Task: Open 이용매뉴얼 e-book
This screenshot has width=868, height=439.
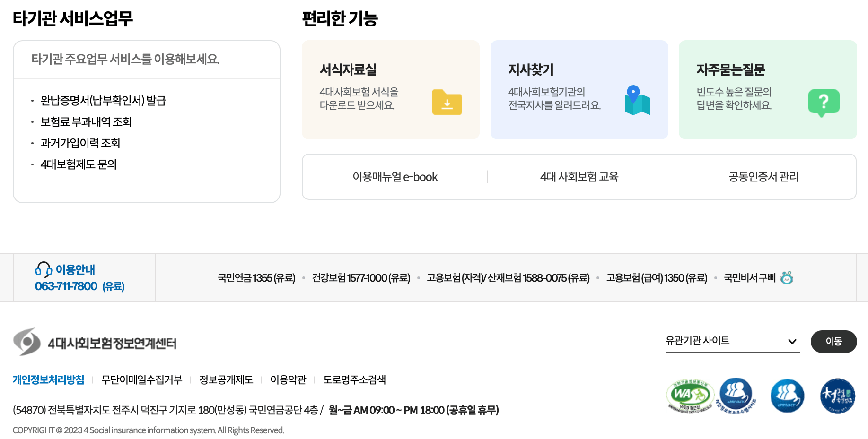Action: [x=395, y=177]
